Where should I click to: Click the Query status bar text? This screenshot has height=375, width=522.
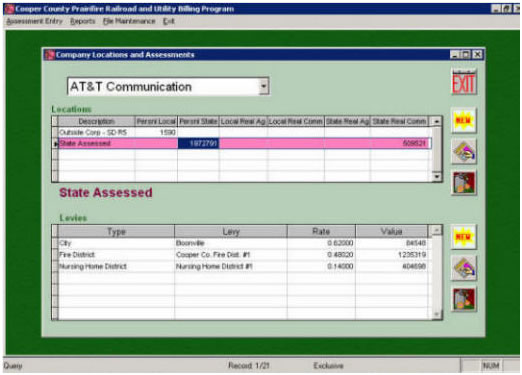(x=13, y=366)
